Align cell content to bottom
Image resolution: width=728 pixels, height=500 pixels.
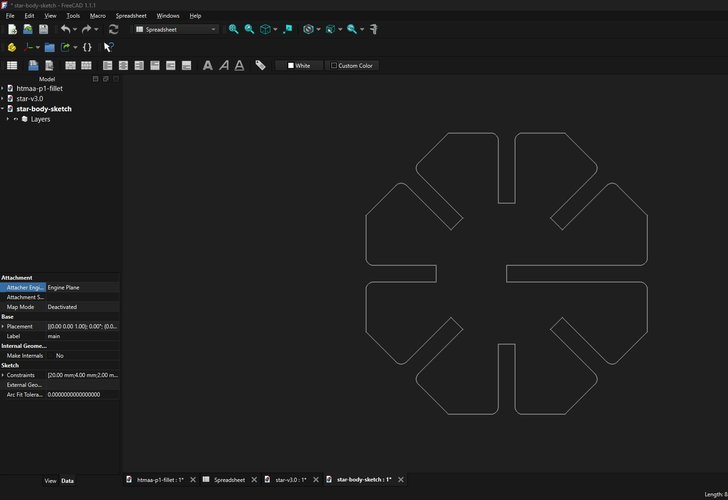coord(187,65)
